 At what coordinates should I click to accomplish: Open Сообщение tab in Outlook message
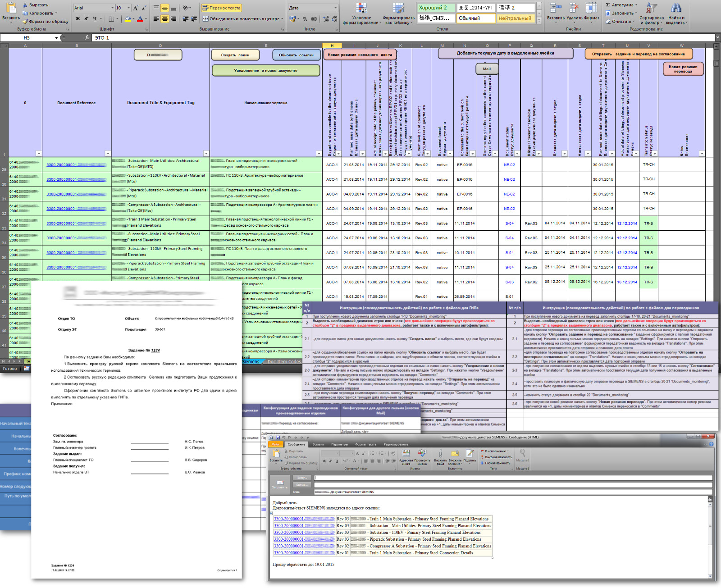[297, 444]
